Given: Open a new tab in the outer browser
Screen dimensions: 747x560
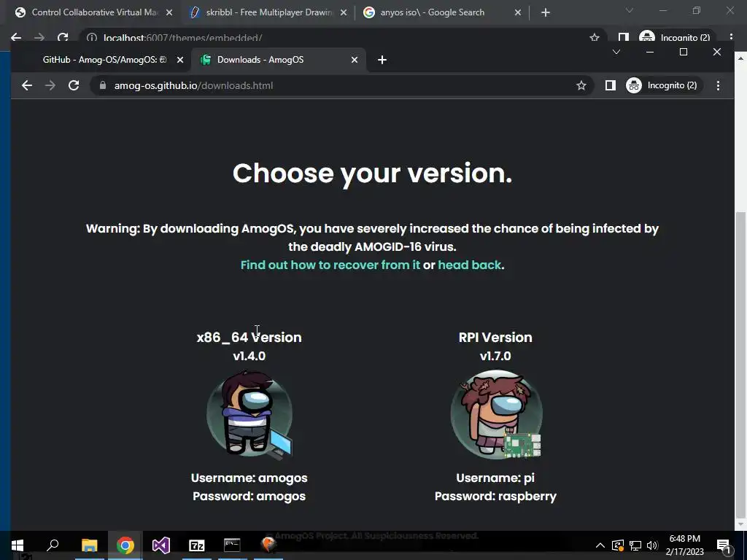Looking at the screenshot, I should 546,12.
